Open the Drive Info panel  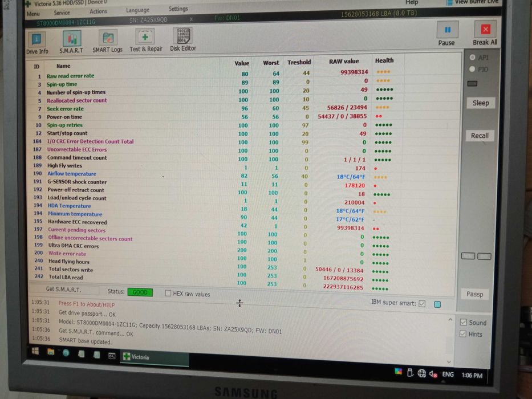36,43
